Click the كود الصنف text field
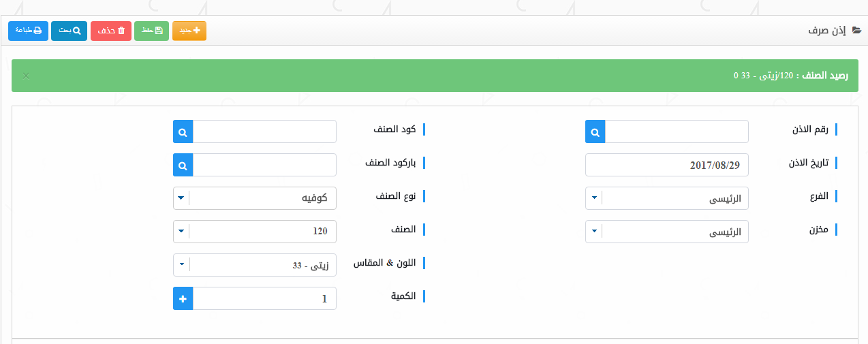Screen dimensions: 868x344 tap(264, 131)
